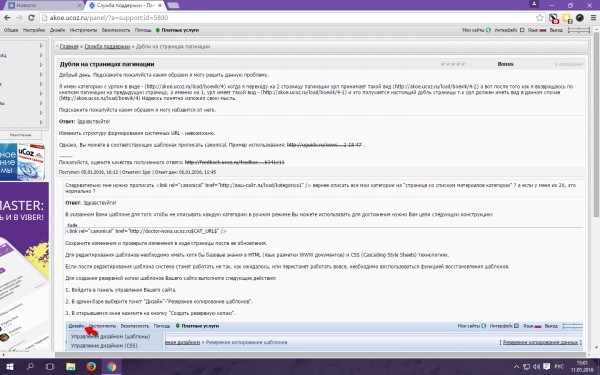Open the Инструменты menu in the top bar
The width and height of the screenshot is (600, 375).
(83, 30)
